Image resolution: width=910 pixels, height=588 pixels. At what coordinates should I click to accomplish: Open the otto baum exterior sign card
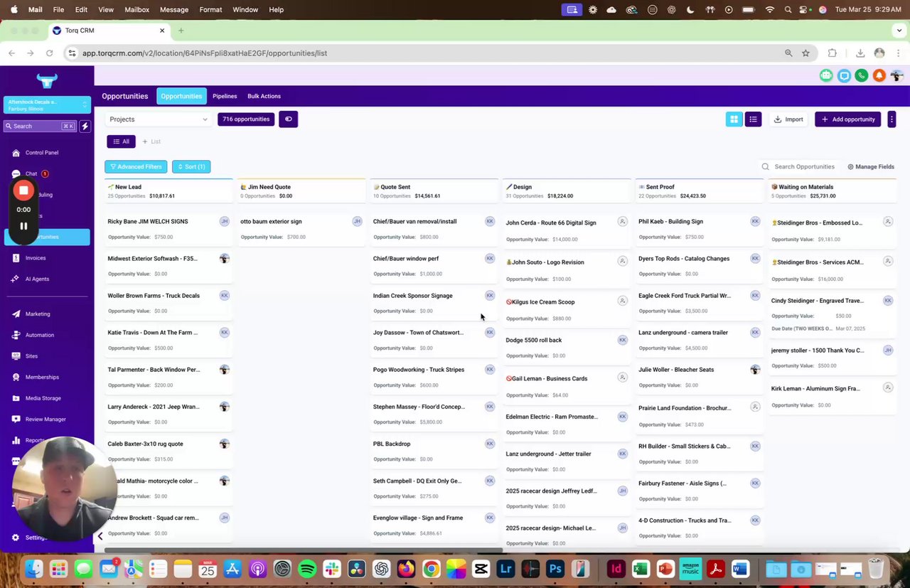click(x=301, y=228)
